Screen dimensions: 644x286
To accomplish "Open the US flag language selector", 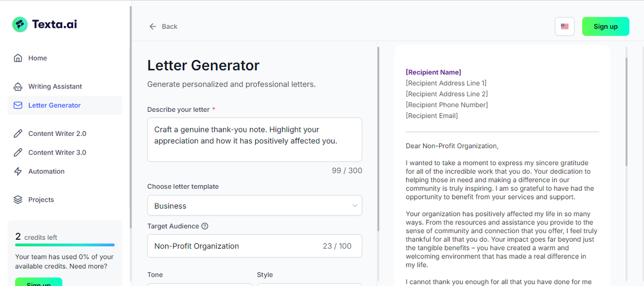I will [565, 26].
